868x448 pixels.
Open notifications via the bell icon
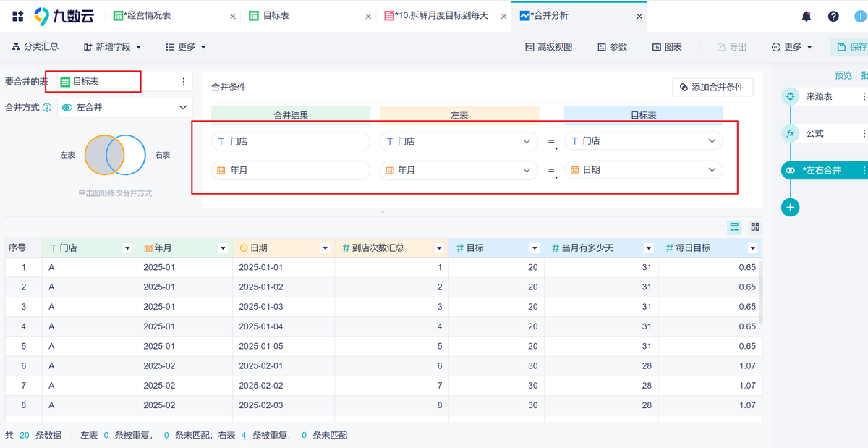click(805, 15)
